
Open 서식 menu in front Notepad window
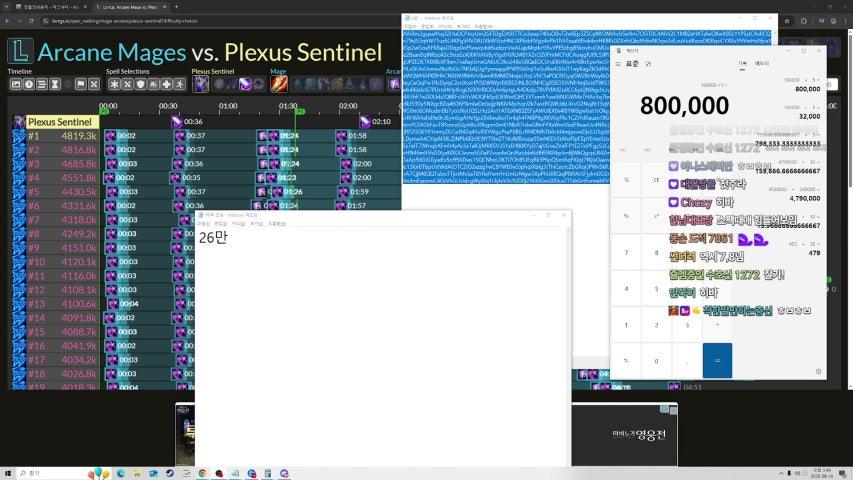238,224
